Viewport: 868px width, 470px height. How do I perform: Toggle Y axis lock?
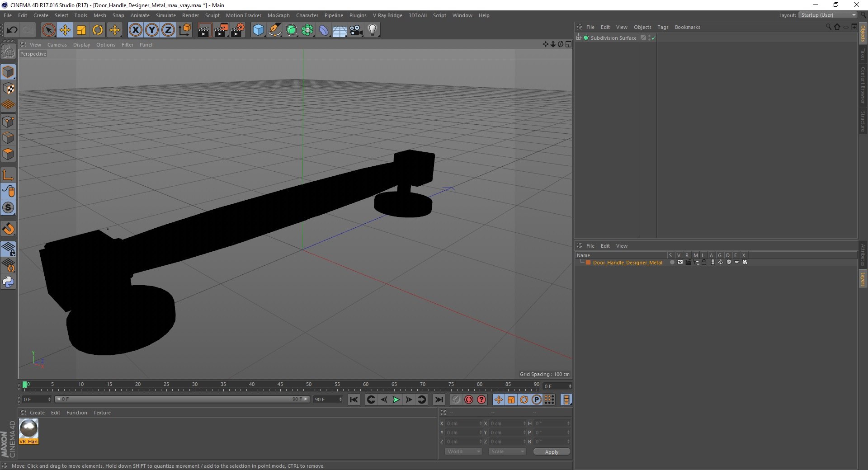pyautogui.click(x=152, y=30)
